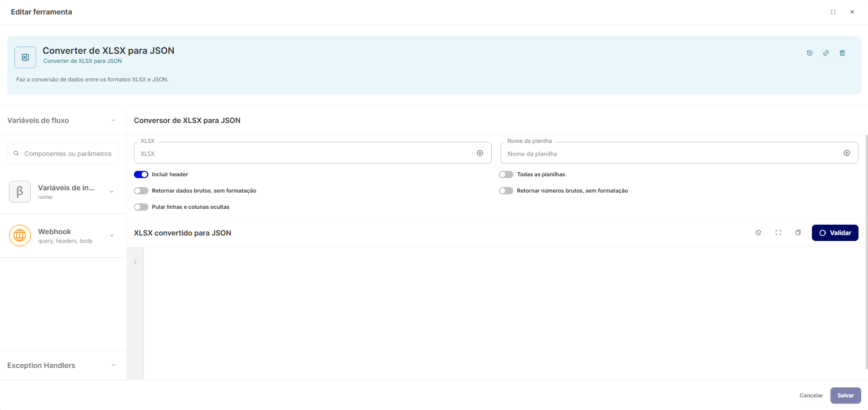Disable the Incluir header toggle

click(141, 174)
